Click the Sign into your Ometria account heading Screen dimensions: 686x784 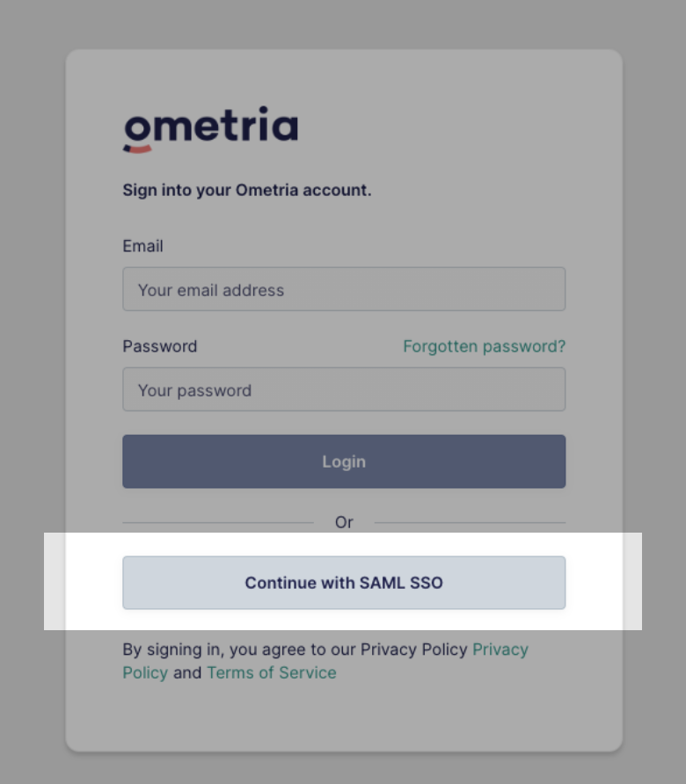click(247, 190)
